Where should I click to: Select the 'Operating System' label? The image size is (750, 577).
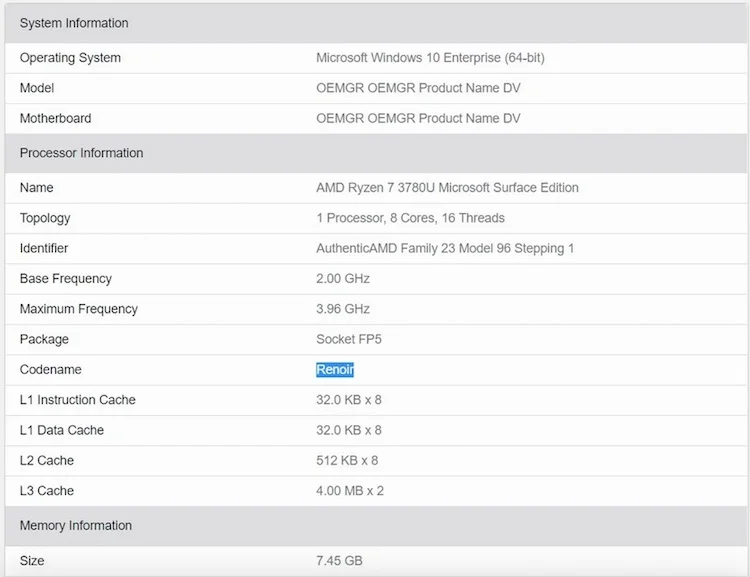click(70, 58)
